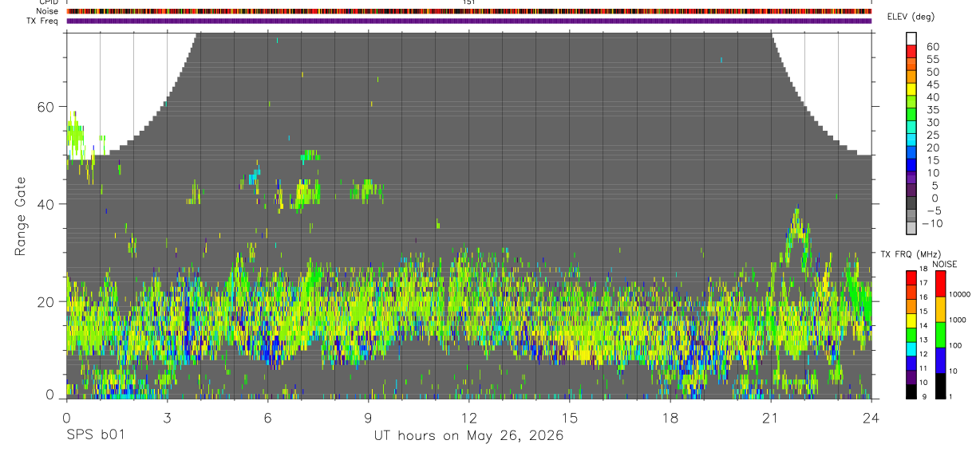Click the red band of the ELEV colorbar
Image resolution: width=980 pixels, height=452 pixels.
pyautogui.click(x=911, y=51)
